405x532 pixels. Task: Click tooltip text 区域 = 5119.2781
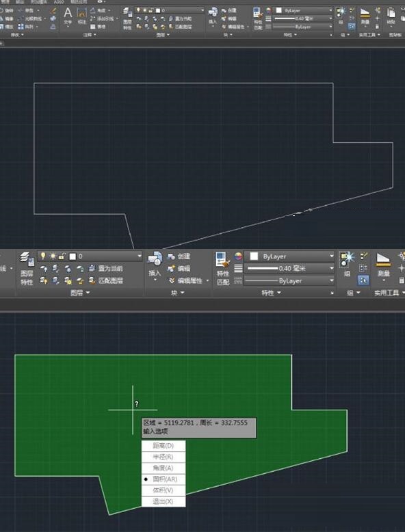(169, 423)
